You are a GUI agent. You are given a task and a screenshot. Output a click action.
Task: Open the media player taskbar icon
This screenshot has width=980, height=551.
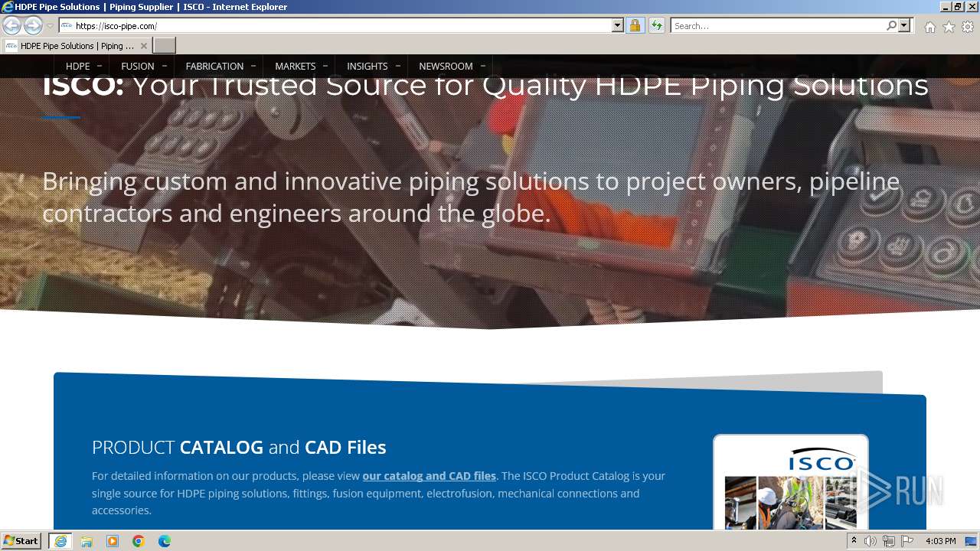[113, 541]
